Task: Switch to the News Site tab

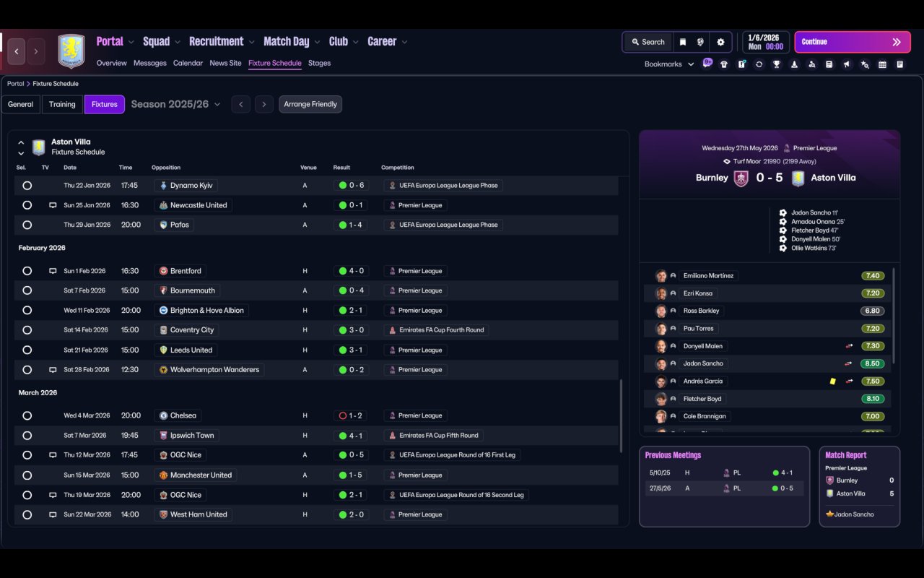Action: (225, 64)
